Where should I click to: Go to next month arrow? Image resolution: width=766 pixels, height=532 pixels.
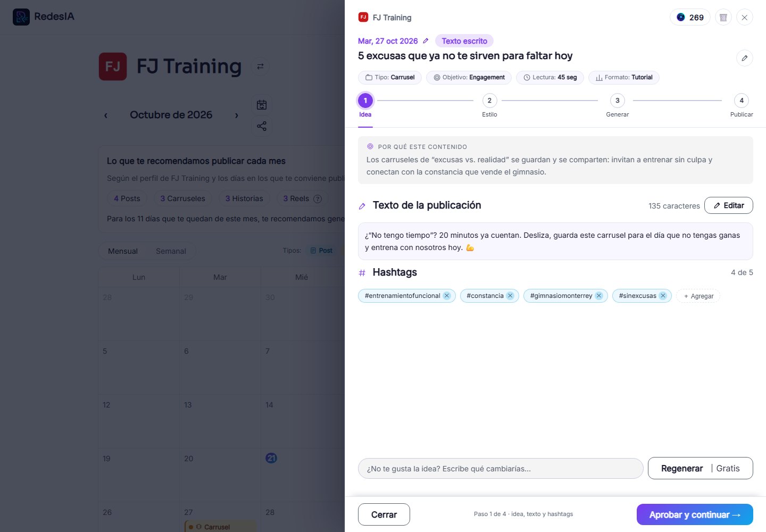point(237,115)
